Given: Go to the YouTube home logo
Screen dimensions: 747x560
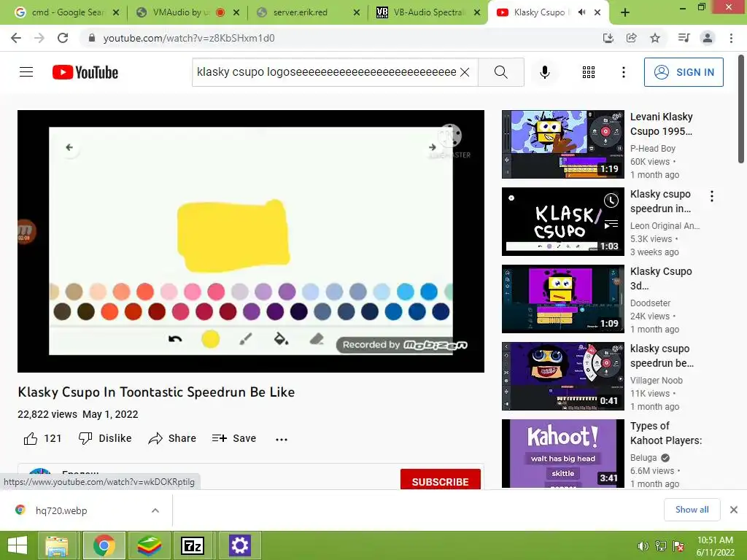Looking at the screenshot, I should 85,72.
